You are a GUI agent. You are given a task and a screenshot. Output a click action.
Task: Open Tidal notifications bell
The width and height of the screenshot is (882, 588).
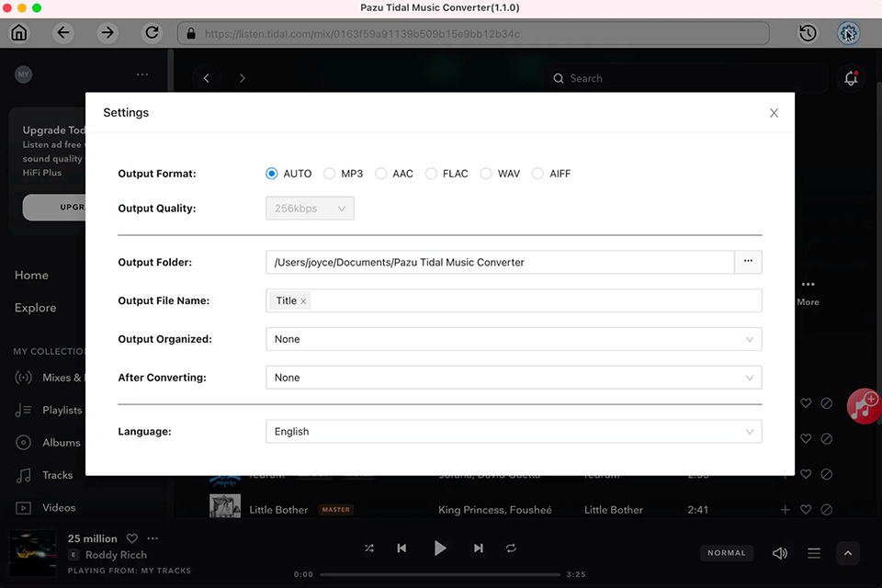pos(851,78)
